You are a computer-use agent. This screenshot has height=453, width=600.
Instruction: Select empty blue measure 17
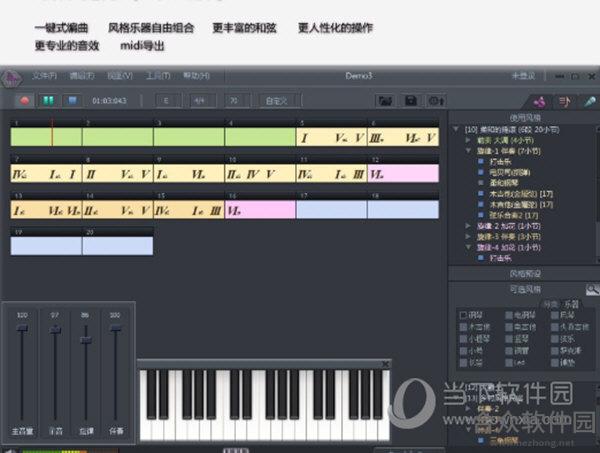click(331, 210)
